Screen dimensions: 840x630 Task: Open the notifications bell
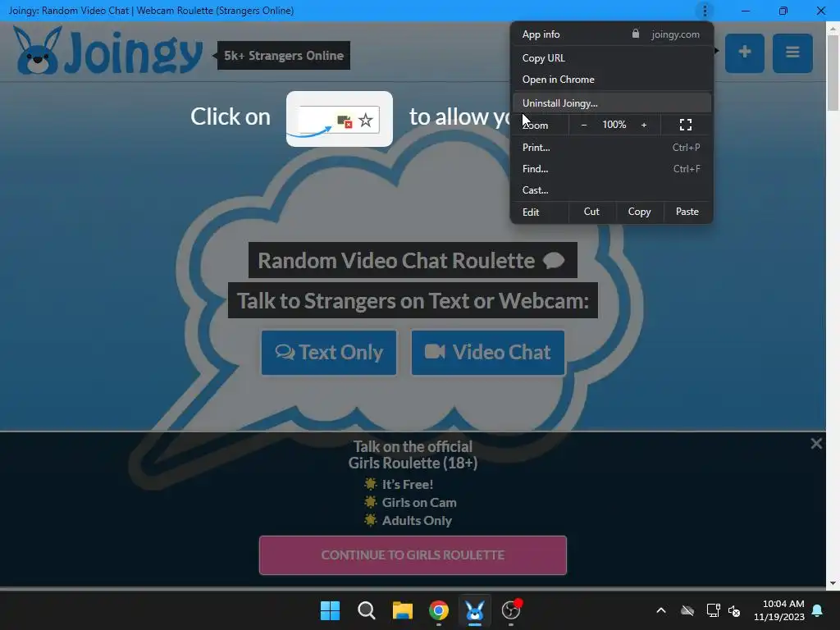coord(818,610)
